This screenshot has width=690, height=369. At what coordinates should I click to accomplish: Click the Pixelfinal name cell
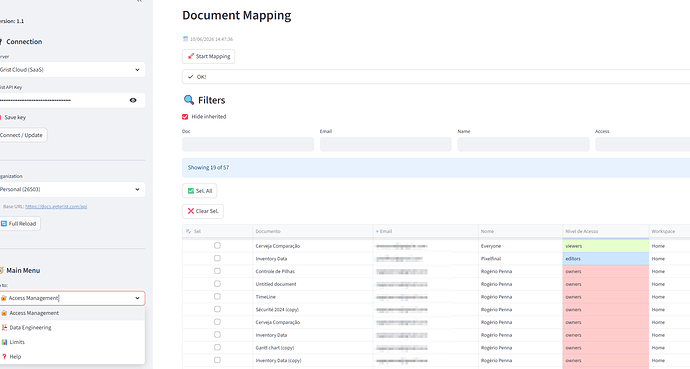520,259
